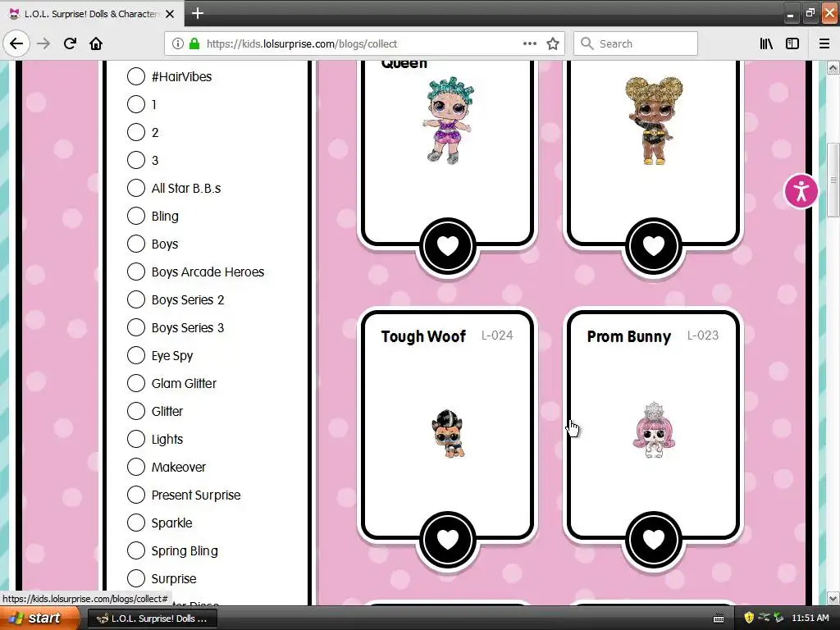Viewport: 840px width, 630px height.
Task: Click the Prom Bunny card title
Action: [629, 336]
